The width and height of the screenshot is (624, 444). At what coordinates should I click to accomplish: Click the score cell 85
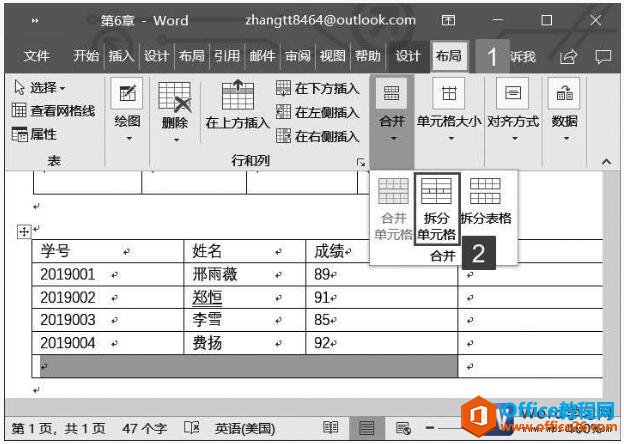click(382, 320)
